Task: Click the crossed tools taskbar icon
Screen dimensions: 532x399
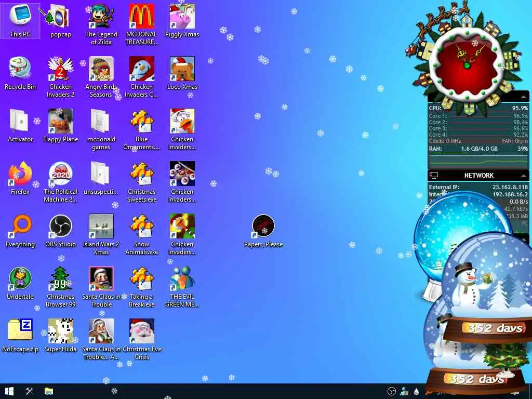Action: 29,391
